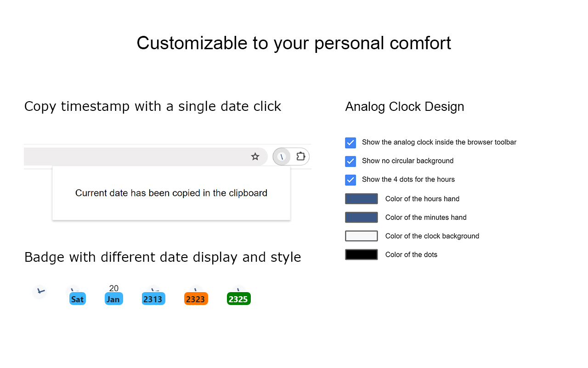Uncheck 'Show the analog clock inside the browser toolbar'

pyautogui.click(x=351, y=143)
